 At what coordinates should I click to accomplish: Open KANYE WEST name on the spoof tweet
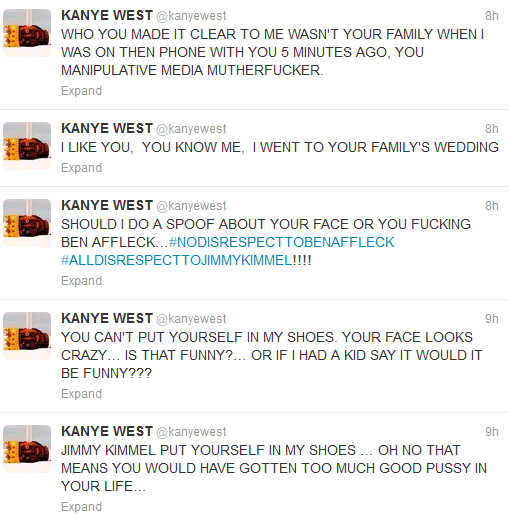[x=107, y=205]
